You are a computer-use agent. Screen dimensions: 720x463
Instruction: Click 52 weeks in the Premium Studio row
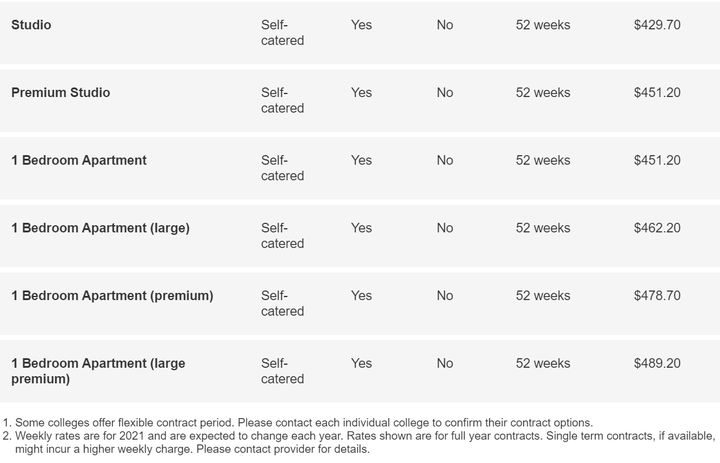tap(543, 92)
